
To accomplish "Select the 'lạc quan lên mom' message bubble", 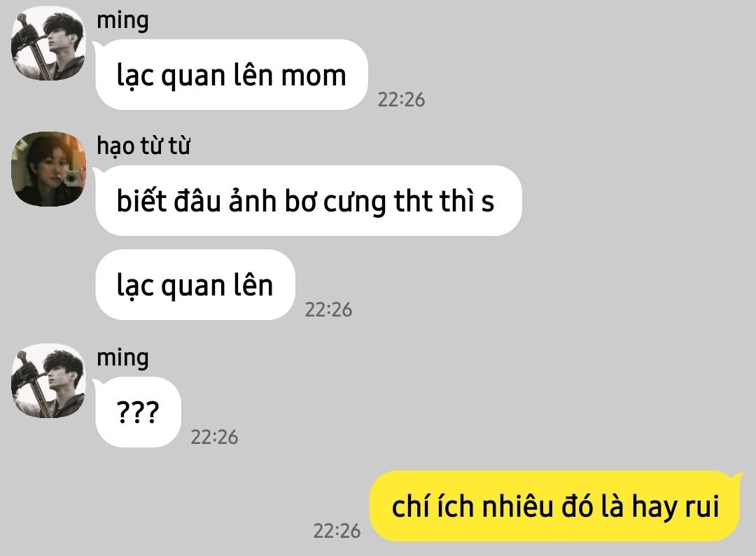I will pyautogui.click(x=232, y=75).
